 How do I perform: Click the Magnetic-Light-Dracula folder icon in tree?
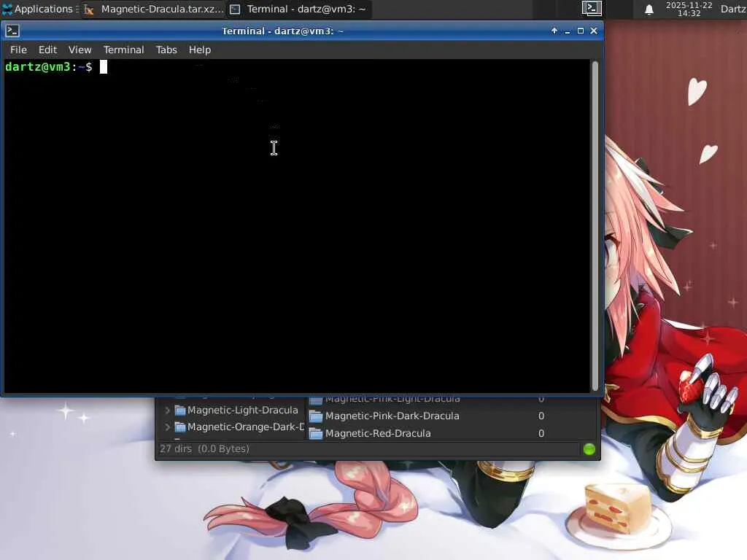pos(180,410)
